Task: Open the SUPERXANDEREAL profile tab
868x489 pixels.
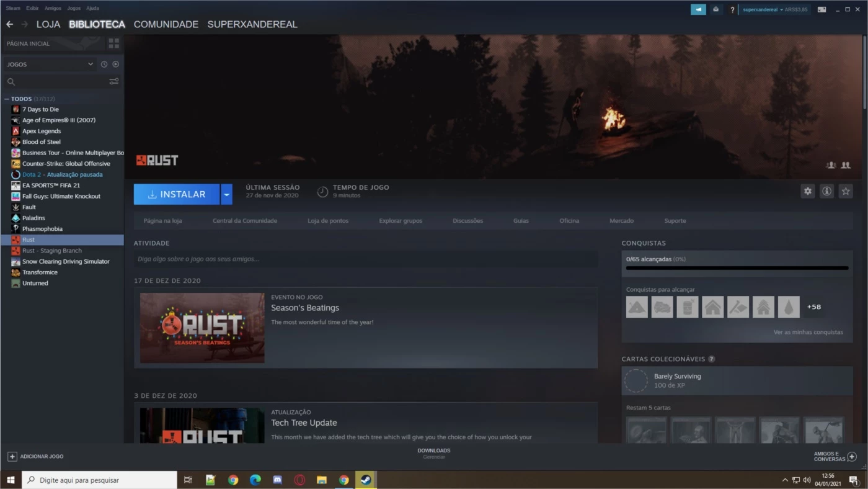Action: click(x=252, y=24)
